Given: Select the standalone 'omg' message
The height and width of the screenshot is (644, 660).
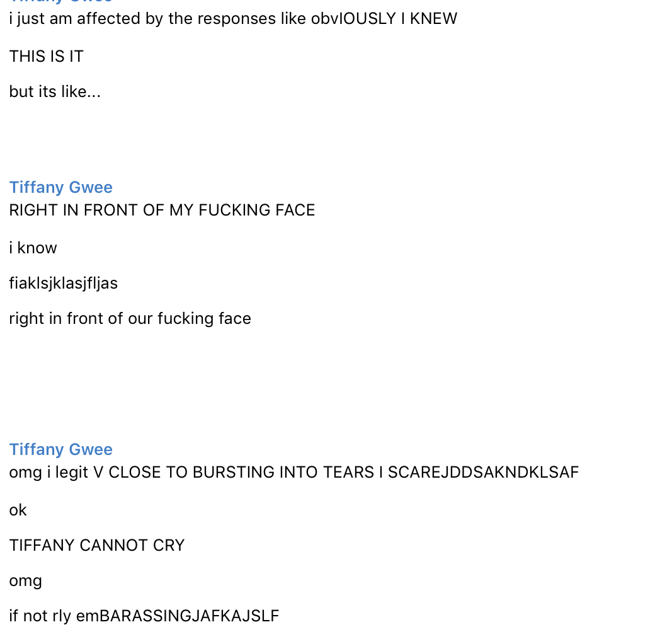Looking at the screenshot, I should coord(26,581).
